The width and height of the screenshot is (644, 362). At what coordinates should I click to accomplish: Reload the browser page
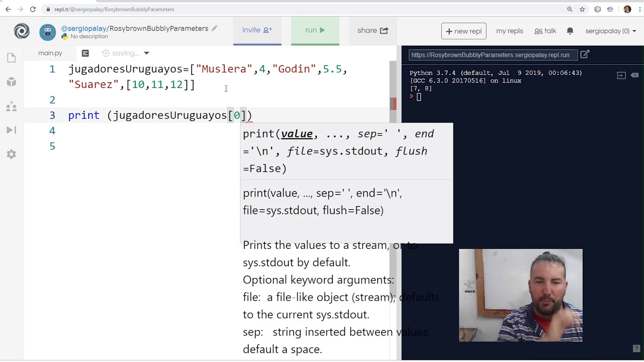point(33,9)
